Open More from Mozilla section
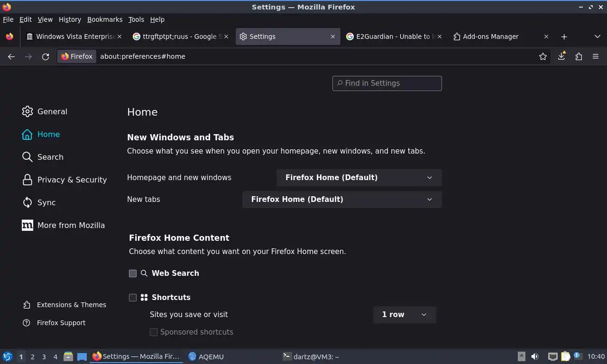 (x=64, y=225)
